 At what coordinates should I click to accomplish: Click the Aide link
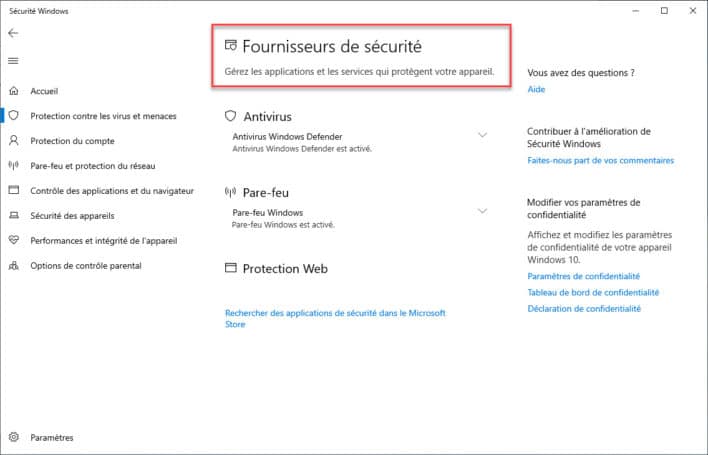pyautogui.click(x=536, y=89)
